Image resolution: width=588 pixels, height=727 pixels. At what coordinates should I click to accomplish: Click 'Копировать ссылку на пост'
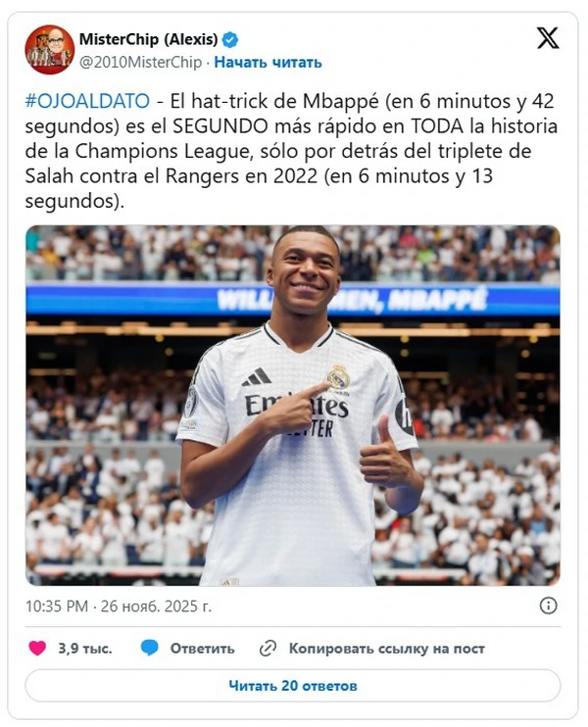pyautogui.click(x=387, y=649)
